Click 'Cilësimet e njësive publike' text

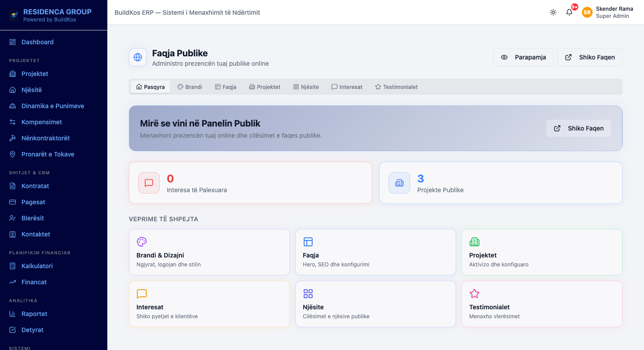pyautogui.click(x=336, y=316)
